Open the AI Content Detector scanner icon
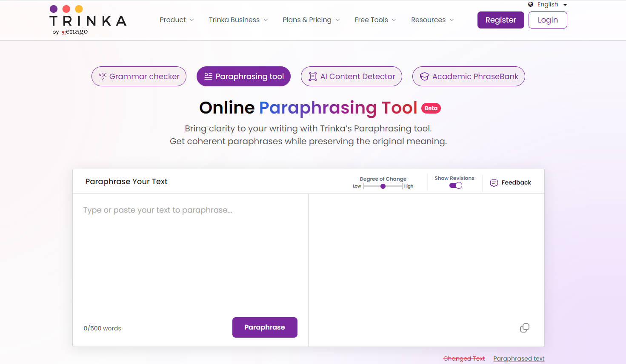 pos(312,76)
